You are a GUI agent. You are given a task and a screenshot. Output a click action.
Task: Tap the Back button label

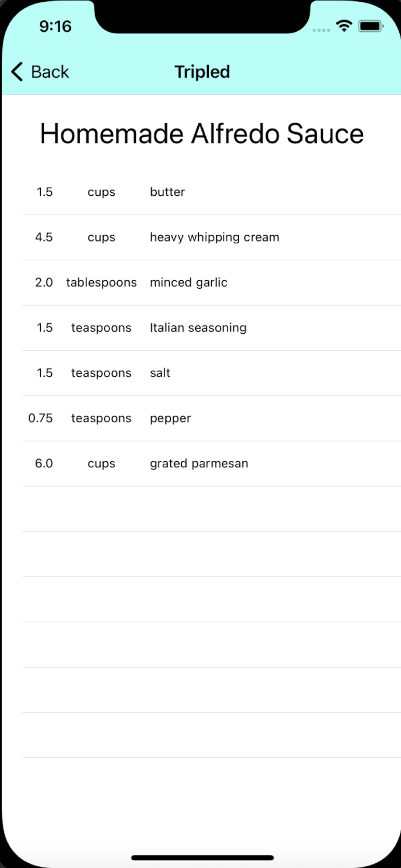tap(49, 72)
